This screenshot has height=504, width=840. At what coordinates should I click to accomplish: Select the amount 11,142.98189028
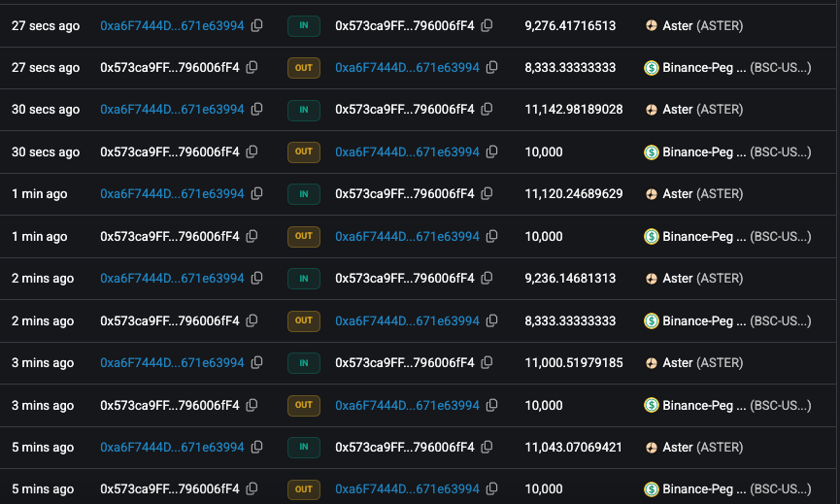574,110
